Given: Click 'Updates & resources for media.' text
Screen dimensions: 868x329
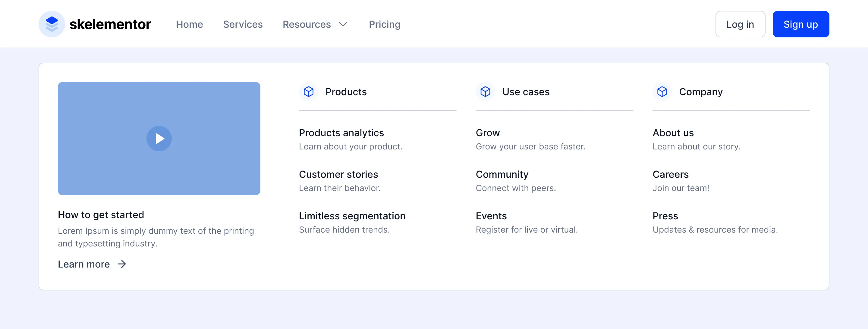Looking at the screenshot, I should coord(715,229).
